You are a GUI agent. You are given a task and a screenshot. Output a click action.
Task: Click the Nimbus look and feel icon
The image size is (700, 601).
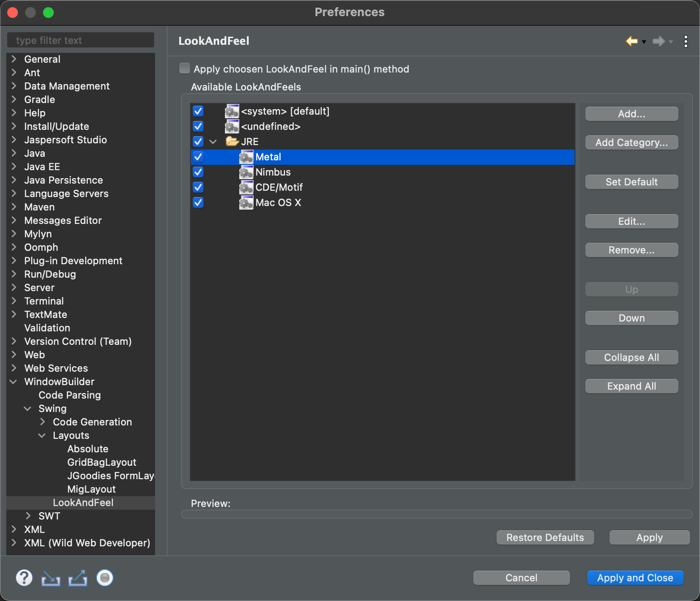[x=246, y=172]
